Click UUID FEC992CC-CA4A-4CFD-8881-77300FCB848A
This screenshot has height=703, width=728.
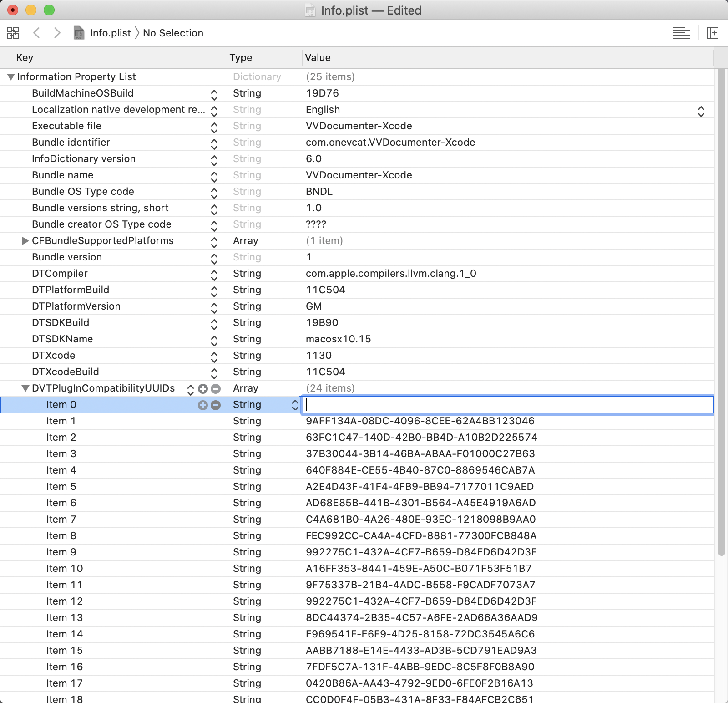point(421,536)
